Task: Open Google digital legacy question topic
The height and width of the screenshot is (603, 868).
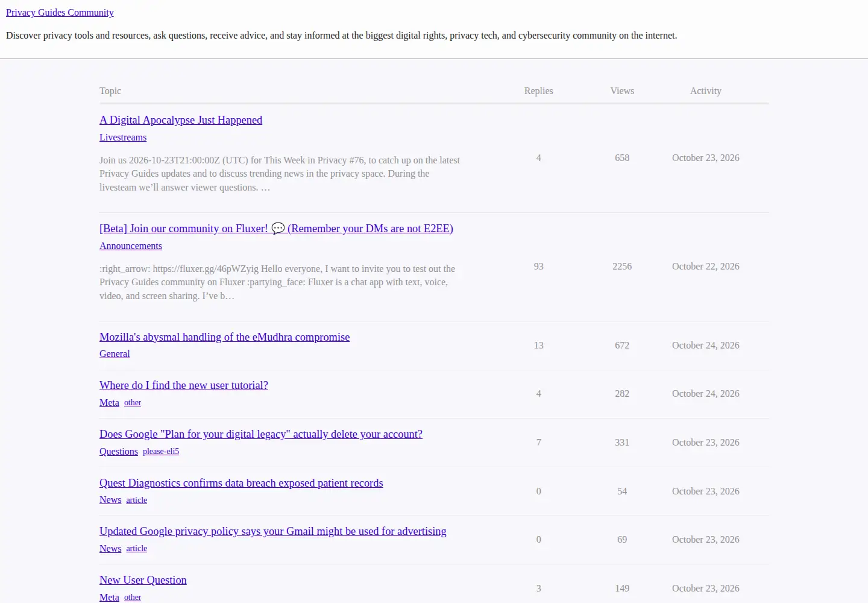Action: click(261, 434)
